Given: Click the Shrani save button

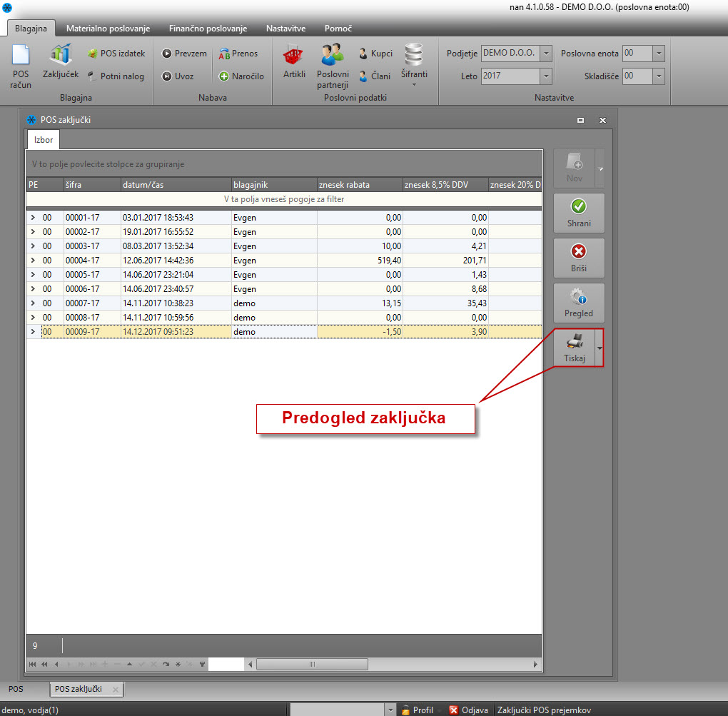Looking at the screenshot, I should (579, 213).
